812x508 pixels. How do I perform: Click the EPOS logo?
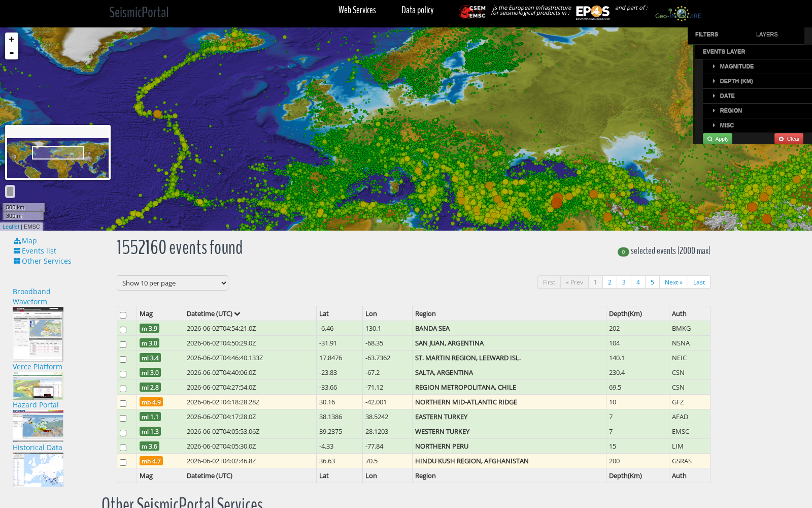pos(593,12)
